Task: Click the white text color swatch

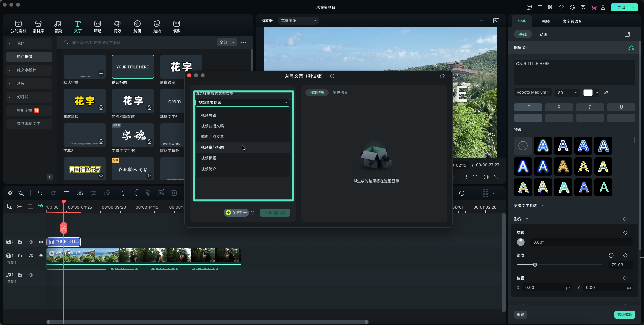Action: (x=588, y=93)
